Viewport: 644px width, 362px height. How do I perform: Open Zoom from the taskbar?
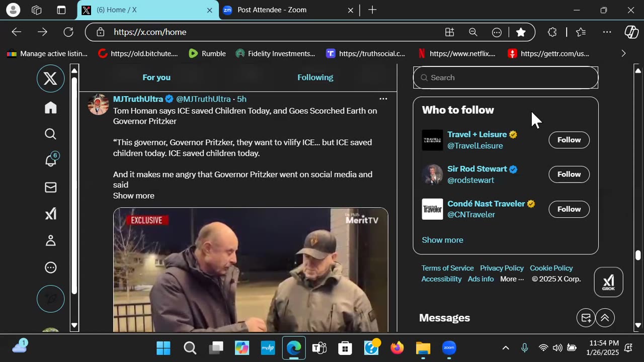pos(449,348)
